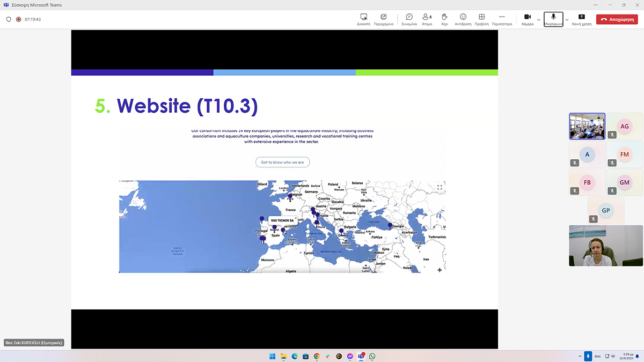The height and width of the screenshot is (362, 644).
Task: Open Google Chrome from the taskbar
Action: (x=317, y=356)
